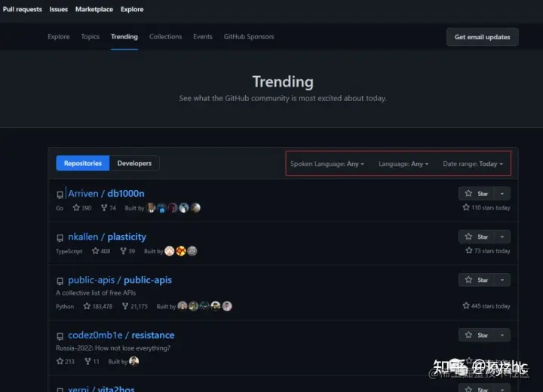Image resolution: width=543 pixels, height=392 pixels.
Task: View db1000n forks count 74
Action: click(x=109, y=208)
